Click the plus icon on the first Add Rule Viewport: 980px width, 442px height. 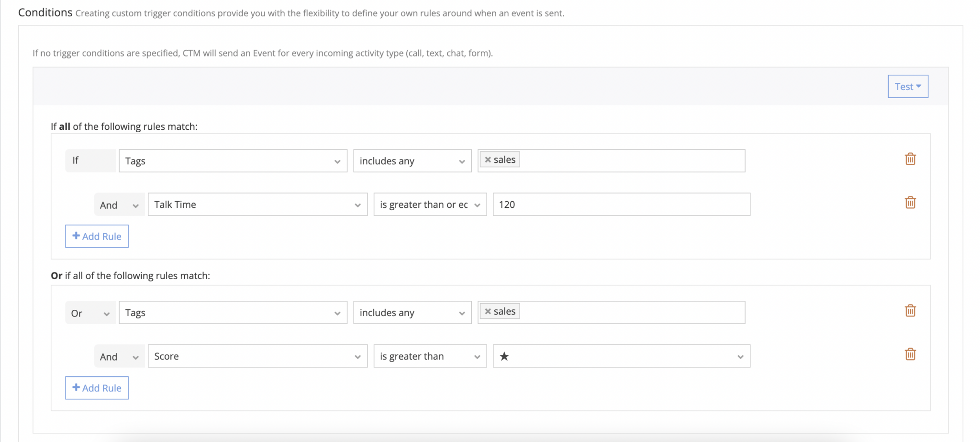(77, 236)
